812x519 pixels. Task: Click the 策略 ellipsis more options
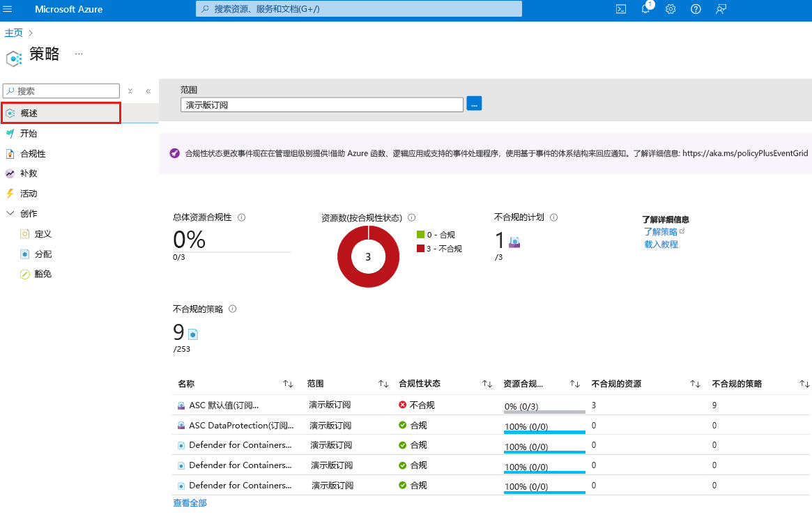(79, 54)
